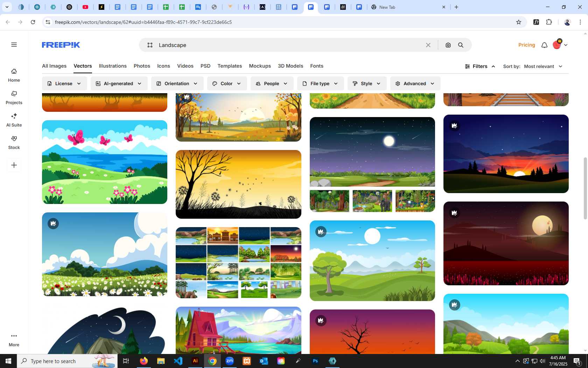The image size is (588, 368).
Task: Open the Pricing page
Action: click(526, 45)
